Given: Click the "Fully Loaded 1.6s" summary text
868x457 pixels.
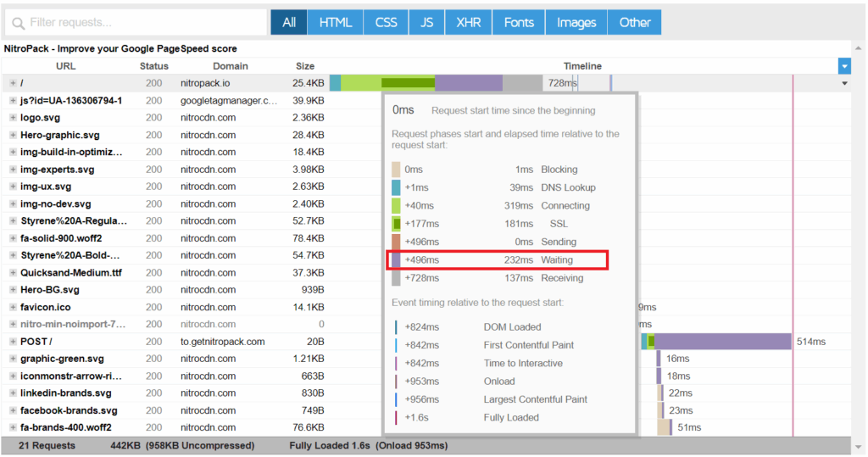Looking at the screenshot, I should (330, 445).
